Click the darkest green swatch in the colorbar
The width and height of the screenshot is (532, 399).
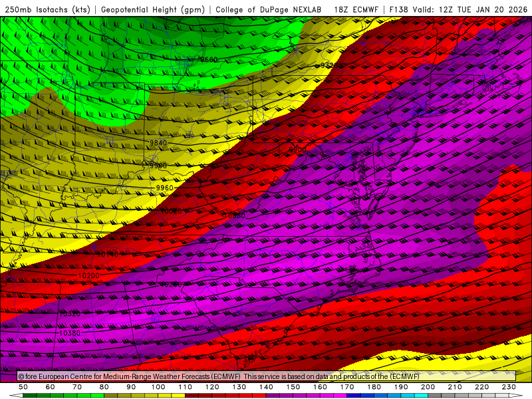(30, 396)
